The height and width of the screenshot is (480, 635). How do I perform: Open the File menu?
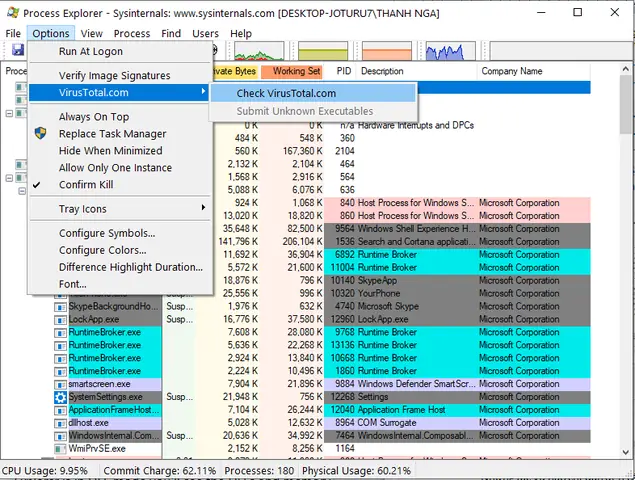[x=13, y=34]
